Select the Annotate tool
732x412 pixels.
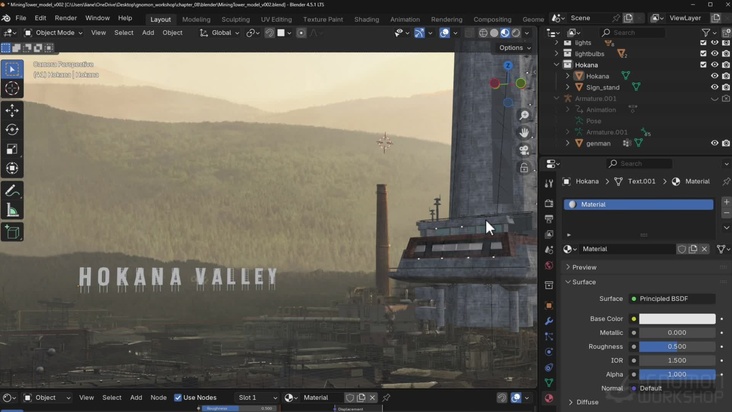pyautogui.click(x=12, y=190)
